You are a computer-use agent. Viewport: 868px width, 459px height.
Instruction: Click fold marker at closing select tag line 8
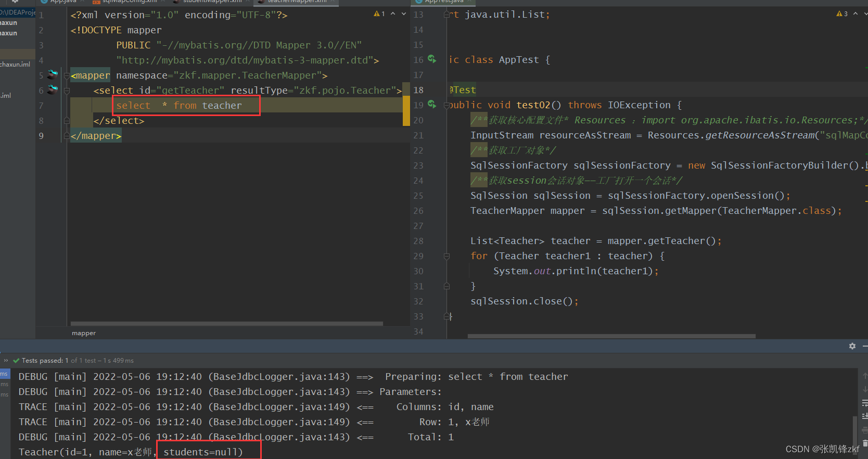point(67,121)
